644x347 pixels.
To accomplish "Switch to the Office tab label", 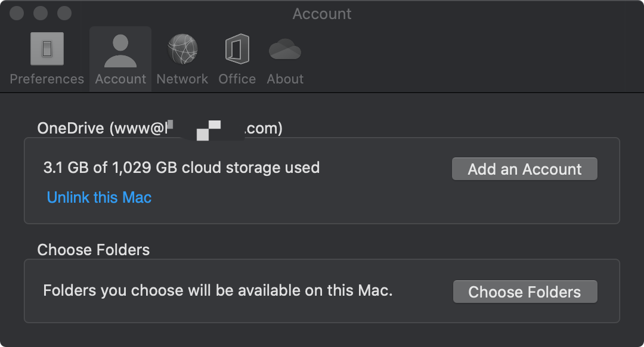I will (237, 79).
